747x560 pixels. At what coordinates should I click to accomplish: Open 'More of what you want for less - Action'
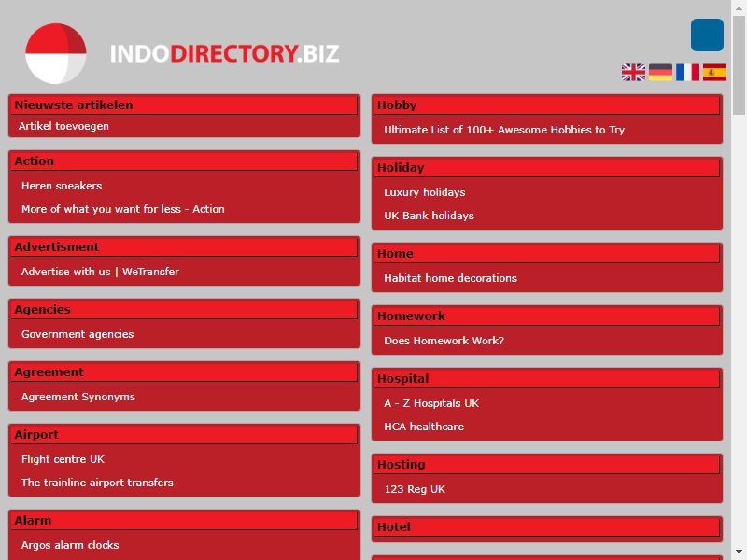click(x=123, y=209)
